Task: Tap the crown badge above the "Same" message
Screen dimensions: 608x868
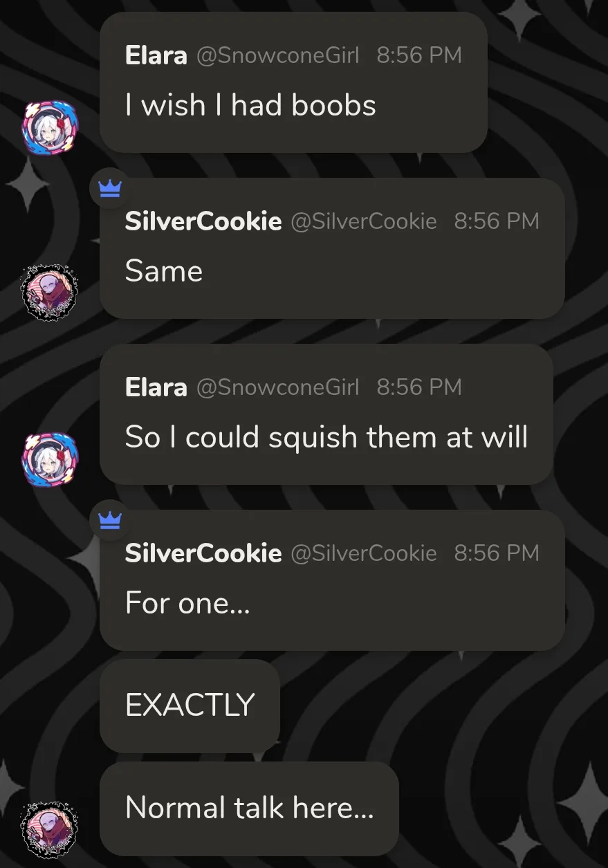Action: click(110, 188)
